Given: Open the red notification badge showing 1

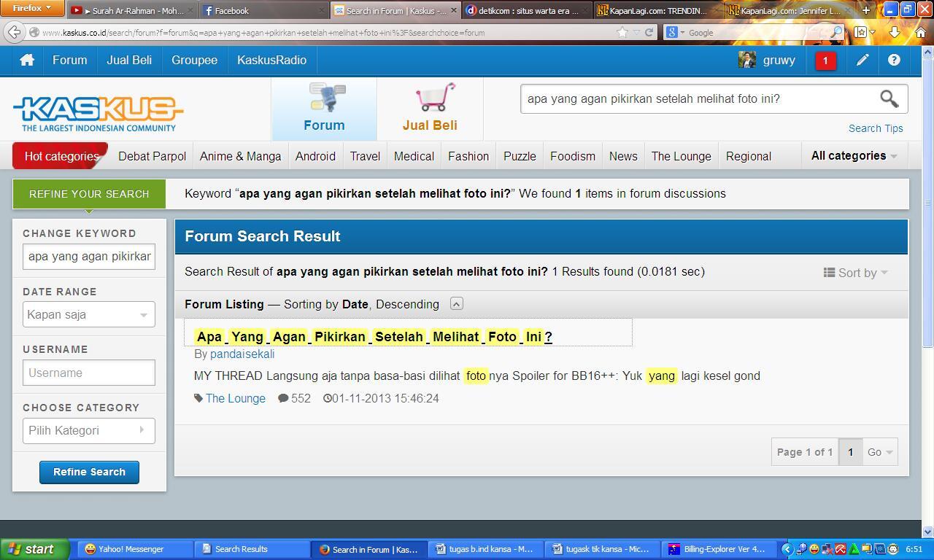Looking at the screenshot, I should pyautogui.click(x=825, y=61).
